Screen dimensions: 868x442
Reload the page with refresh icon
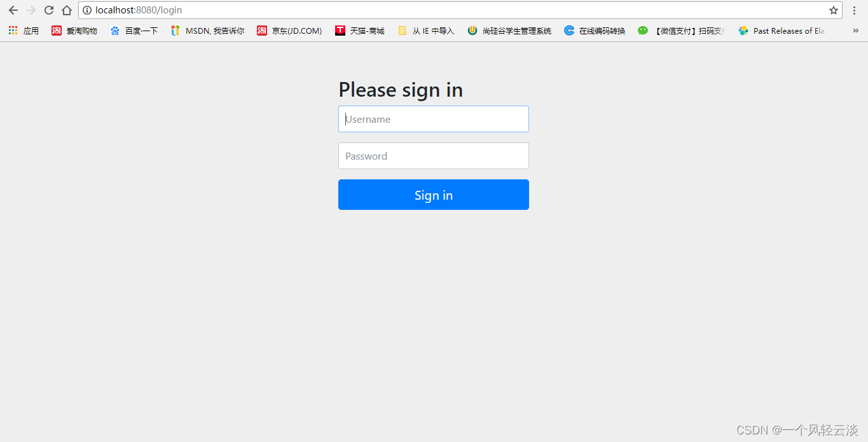[x=48, y=10]
